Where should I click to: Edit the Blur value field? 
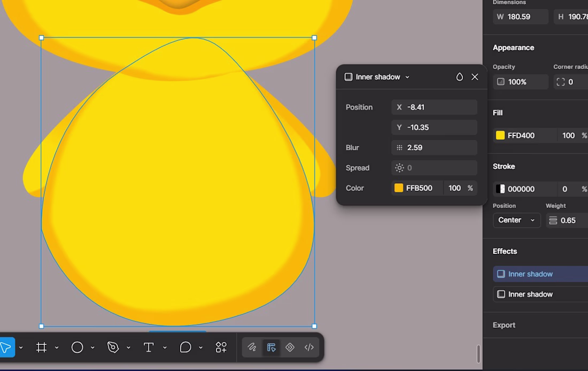pos(434,148)
